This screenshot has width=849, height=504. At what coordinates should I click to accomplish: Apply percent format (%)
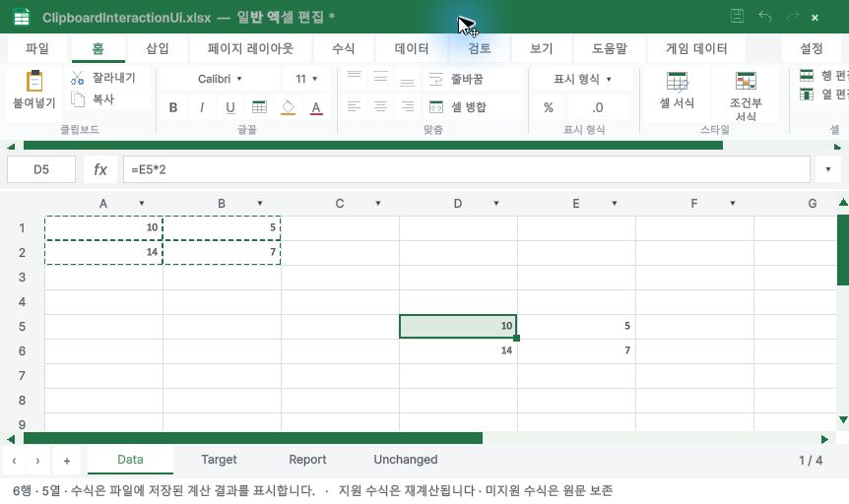click(x=549, y=107)
